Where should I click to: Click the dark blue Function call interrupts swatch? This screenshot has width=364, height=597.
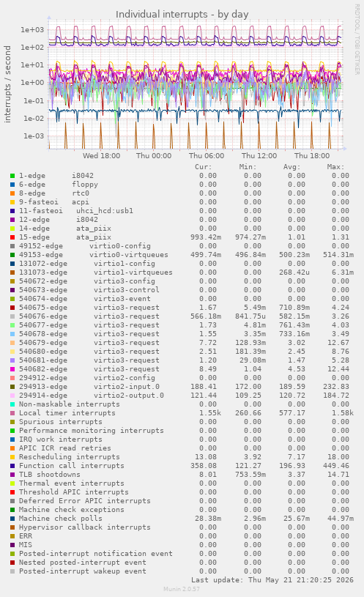[x=12, y=466]
